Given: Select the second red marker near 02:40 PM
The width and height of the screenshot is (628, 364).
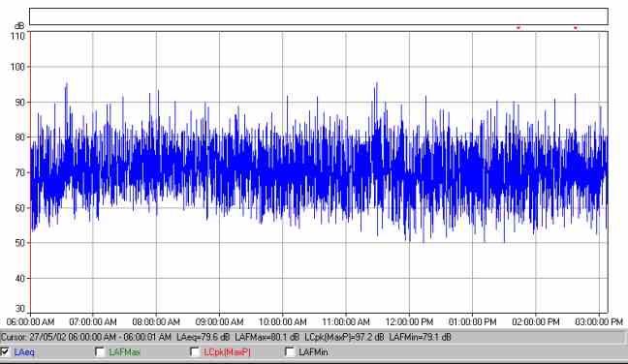Looking at the screenshot, I should pyautogui.click(x=575, y=28).
